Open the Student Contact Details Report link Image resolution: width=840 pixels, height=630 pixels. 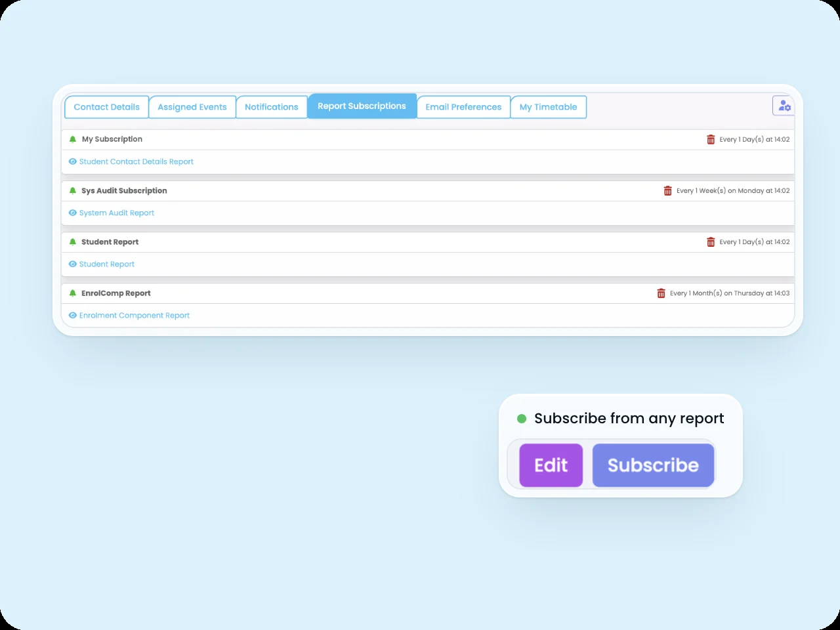pyautogui.click(x=136, y=161)
